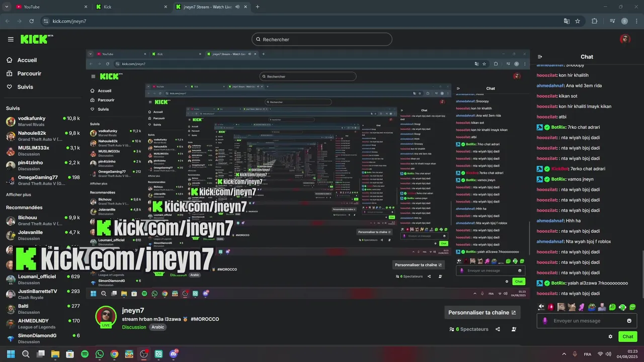Click the Rechercher search field

pyautogui.click(x=322, y=39)
